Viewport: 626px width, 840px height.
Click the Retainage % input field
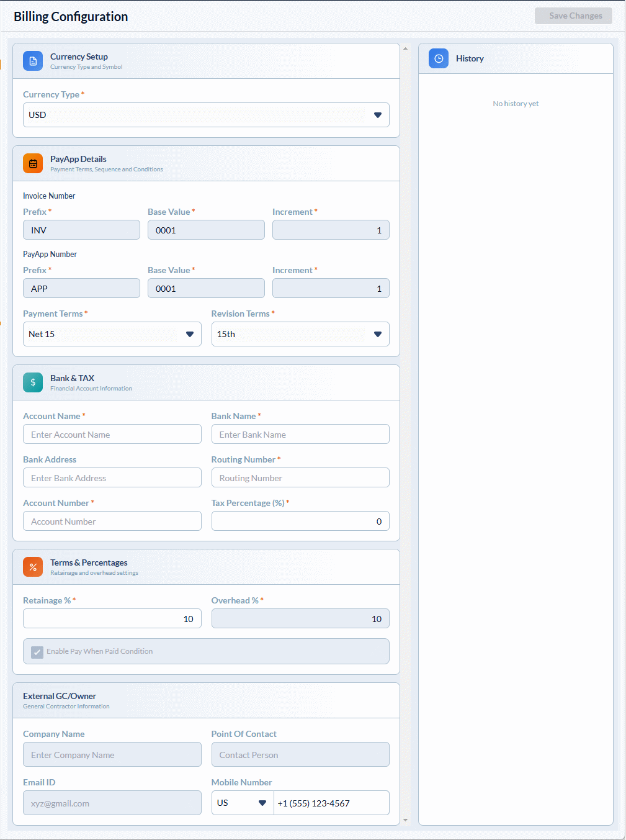tap(112, 619)
